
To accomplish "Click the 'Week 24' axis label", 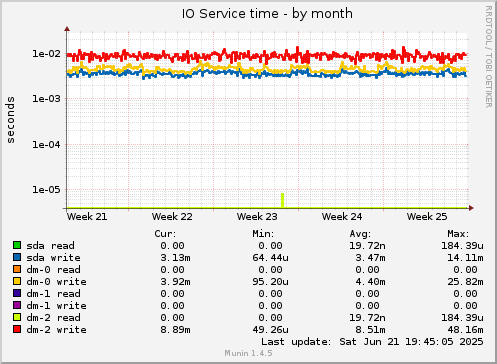I will coord(342,217).
